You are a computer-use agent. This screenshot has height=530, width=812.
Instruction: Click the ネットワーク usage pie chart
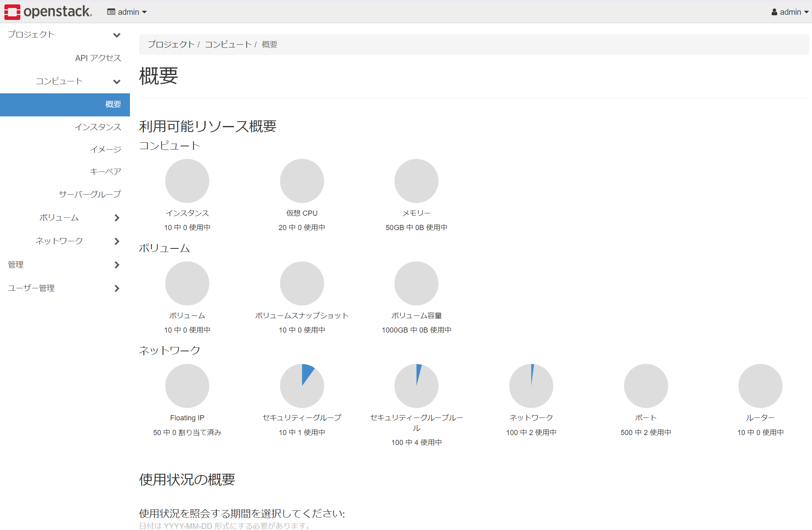pyautogui.click(x=531, y=386)
